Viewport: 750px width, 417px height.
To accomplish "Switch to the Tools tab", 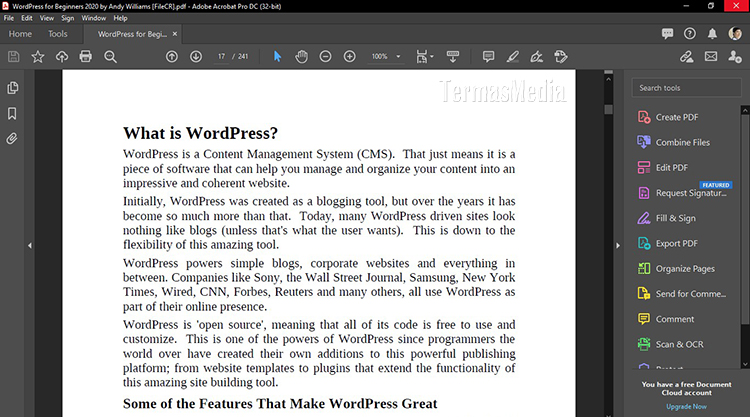I will point(57,34).
